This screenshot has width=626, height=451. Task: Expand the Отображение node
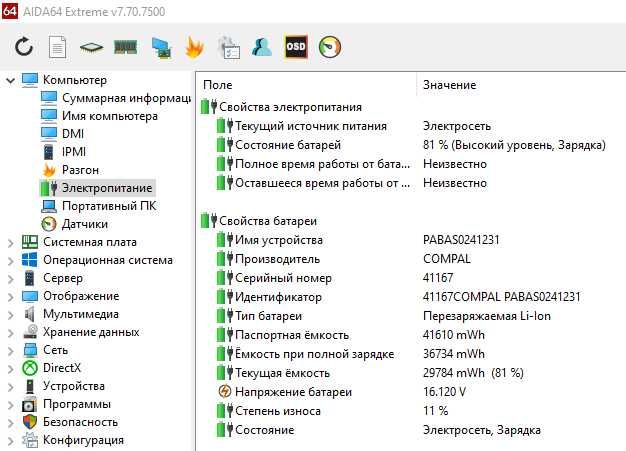click(x=10, y=297)
